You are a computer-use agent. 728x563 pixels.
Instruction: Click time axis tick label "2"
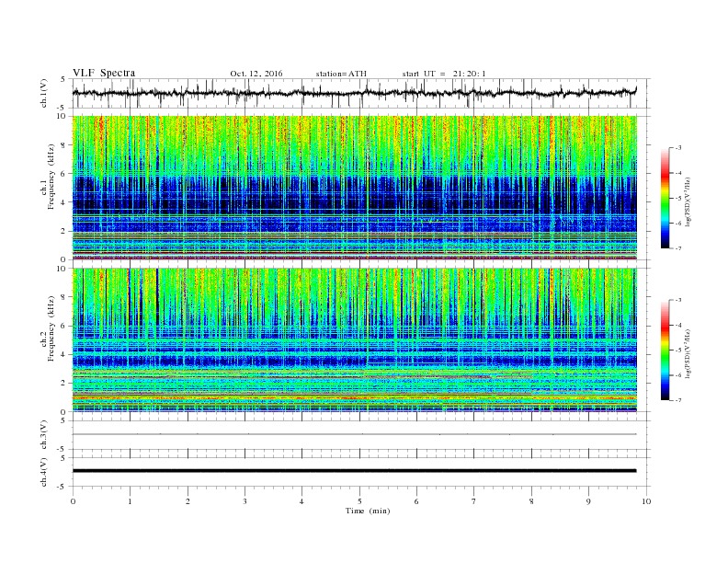[x=188, y=501]
